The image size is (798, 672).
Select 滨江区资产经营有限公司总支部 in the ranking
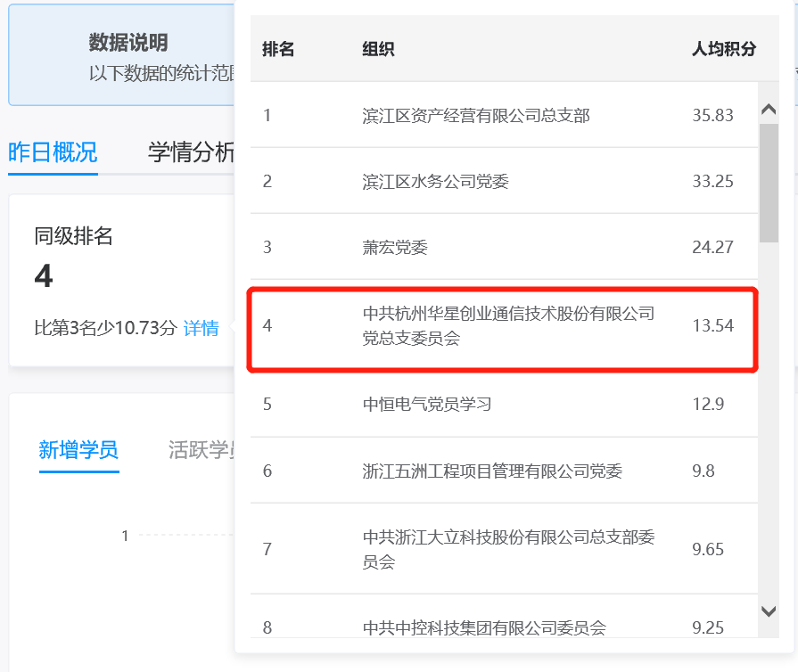point(476,116)
